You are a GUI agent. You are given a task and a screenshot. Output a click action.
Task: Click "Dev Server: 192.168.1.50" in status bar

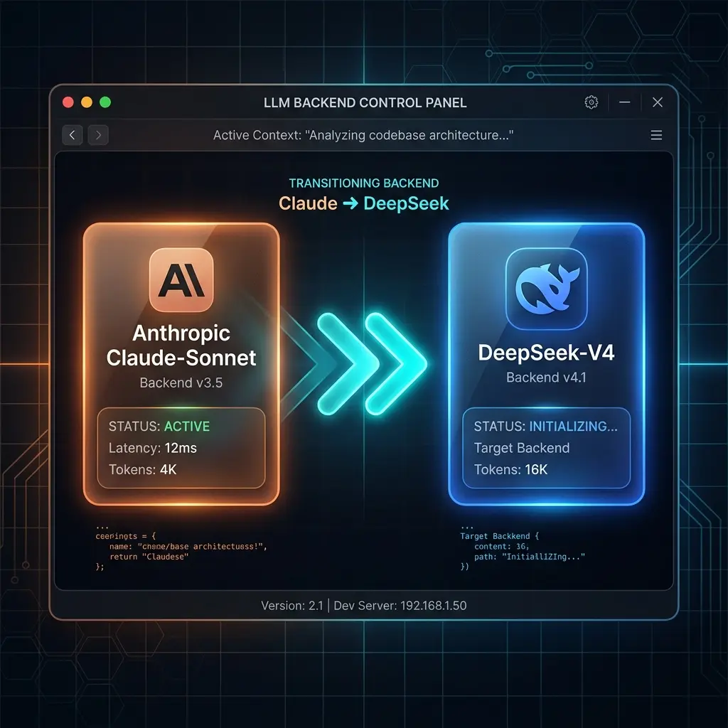[400, 606]
